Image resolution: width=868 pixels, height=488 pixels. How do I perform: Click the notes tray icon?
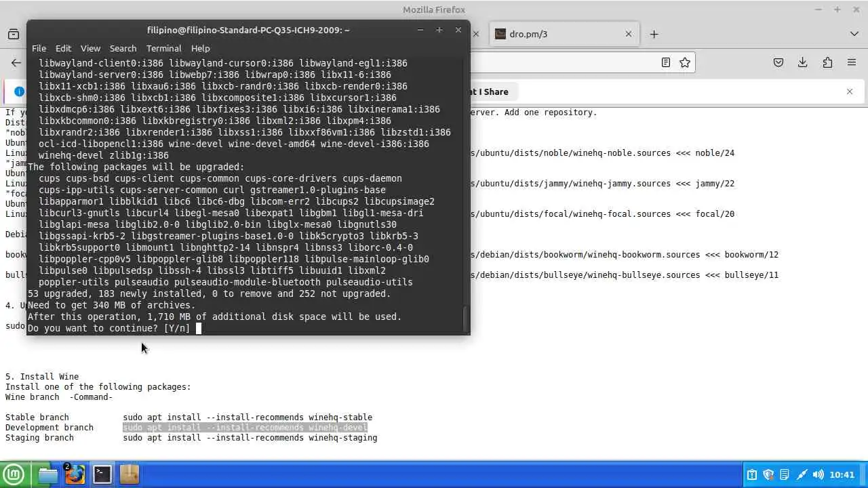[x=785, y=475]
